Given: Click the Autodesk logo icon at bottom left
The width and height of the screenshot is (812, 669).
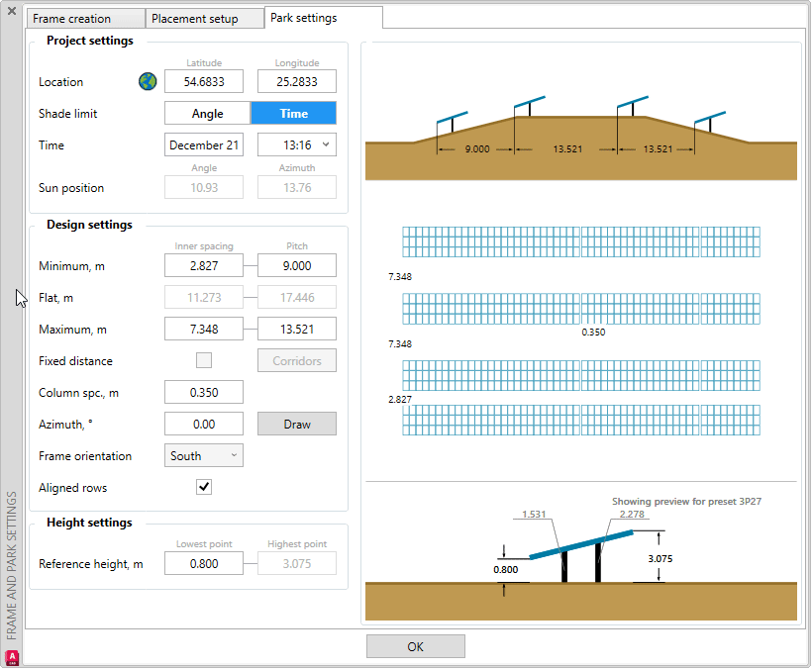Looking at the screenshot, I should (x=12, y=656).
